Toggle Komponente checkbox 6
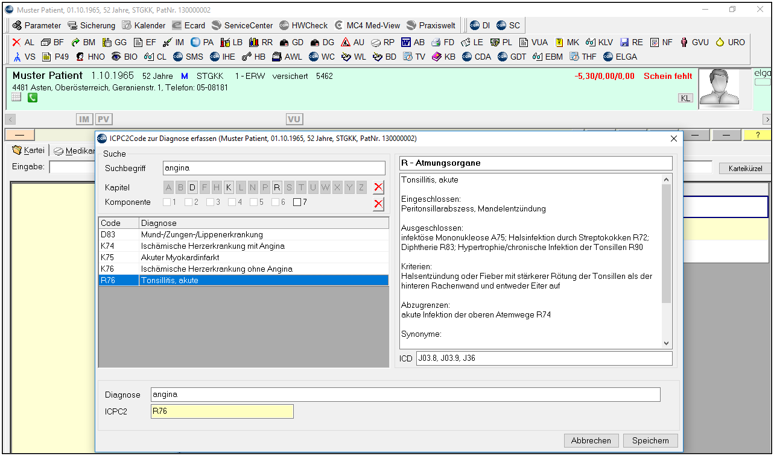Image resolution: width=774 pixels, height=456 pixels. 275,202
